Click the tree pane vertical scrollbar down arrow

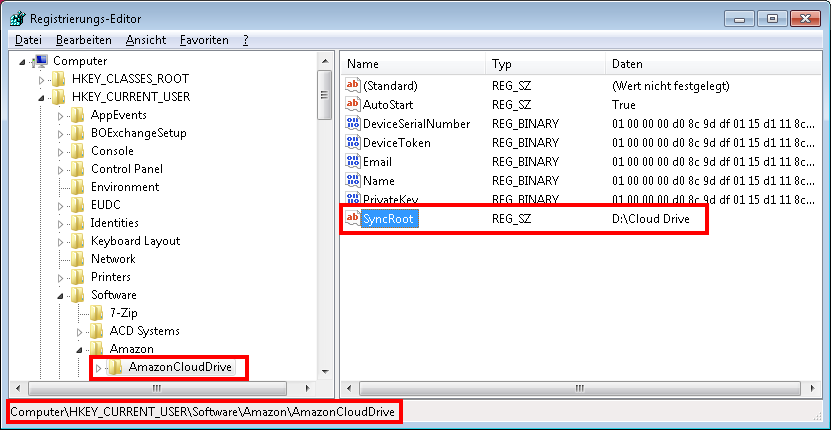pyautogui.click(x=324, y=372)
